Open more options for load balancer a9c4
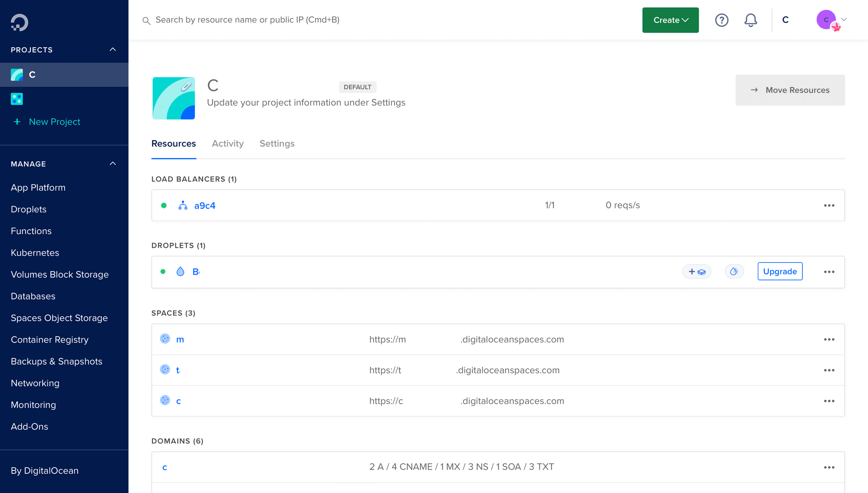 coord(829,205)
